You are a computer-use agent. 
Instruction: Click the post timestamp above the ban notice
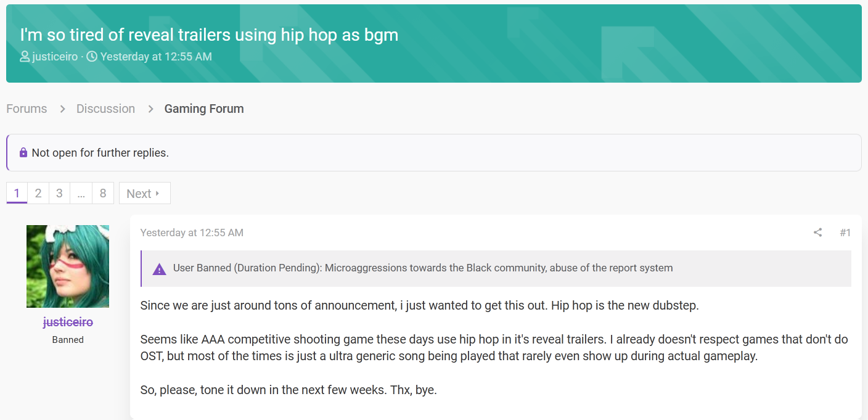[192, 233]
